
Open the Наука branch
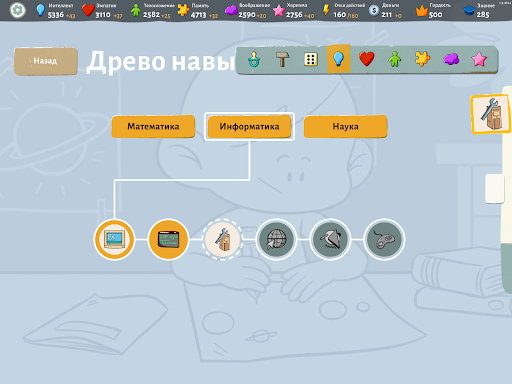point(346,126)
